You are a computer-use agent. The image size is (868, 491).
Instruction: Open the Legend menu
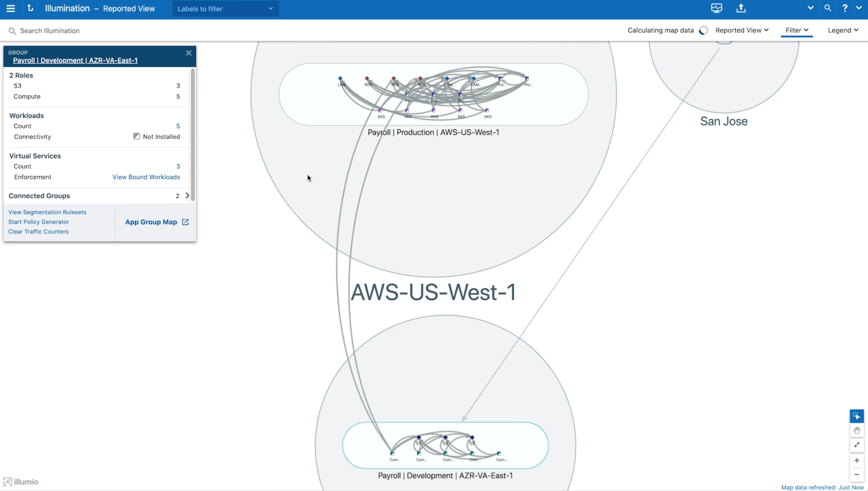pos(843,30)
